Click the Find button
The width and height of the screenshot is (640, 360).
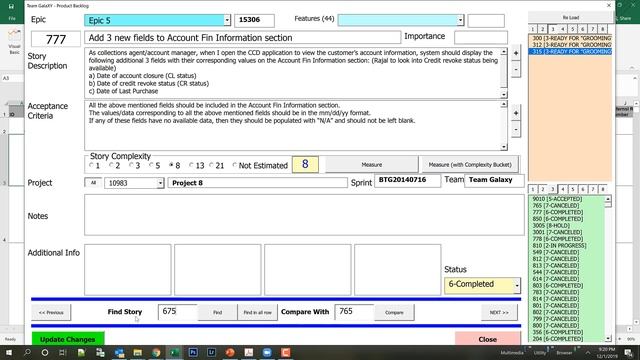point(218,312)
